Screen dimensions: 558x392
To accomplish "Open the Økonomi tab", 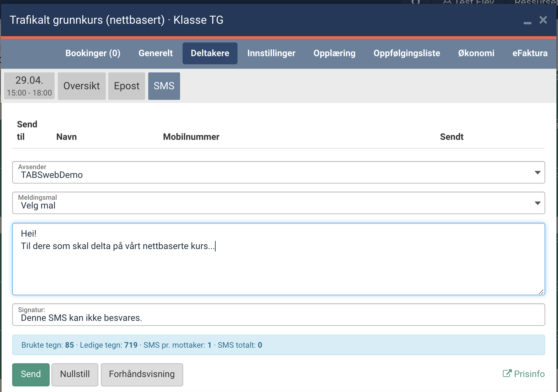I will [x=476, y=53].
